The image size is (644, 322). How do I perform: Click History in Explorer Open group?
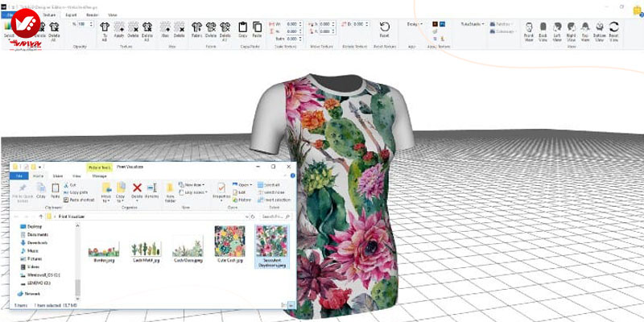pyautogui.click(x=242, y=200)
